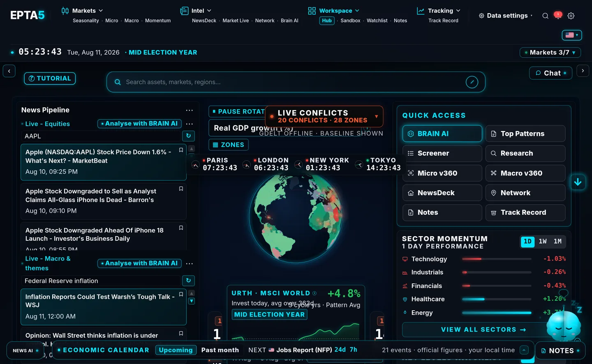The height and width of the screenshot is (364, 592).
Task: Switch sector momentum to 1M
Action: [x=557, y=242]
